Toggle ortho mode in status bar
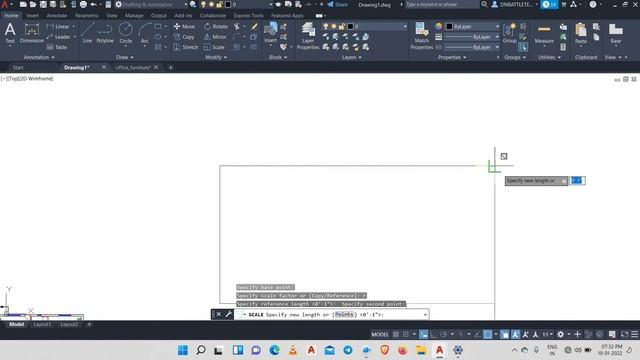Viewport: 640px width, 360px height. point(433,334)
